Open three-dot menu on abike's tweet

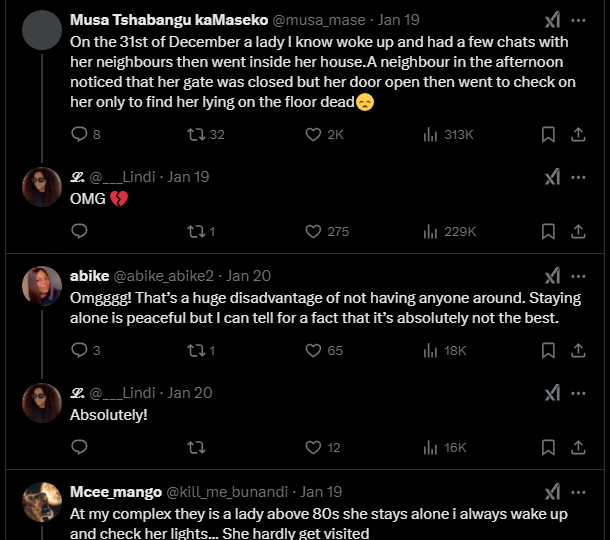tap(578, 276)
